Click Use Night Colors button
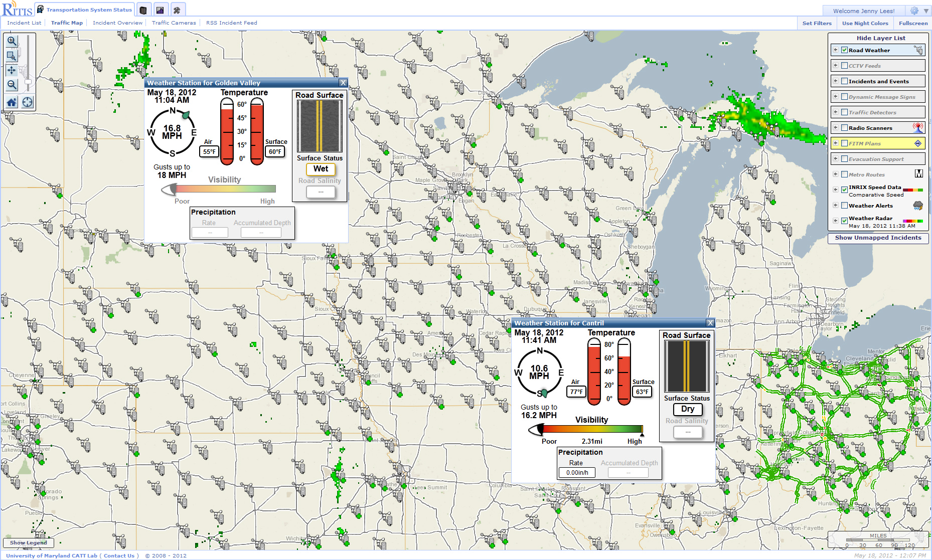 pyautogui.click(x=865, y=23)
